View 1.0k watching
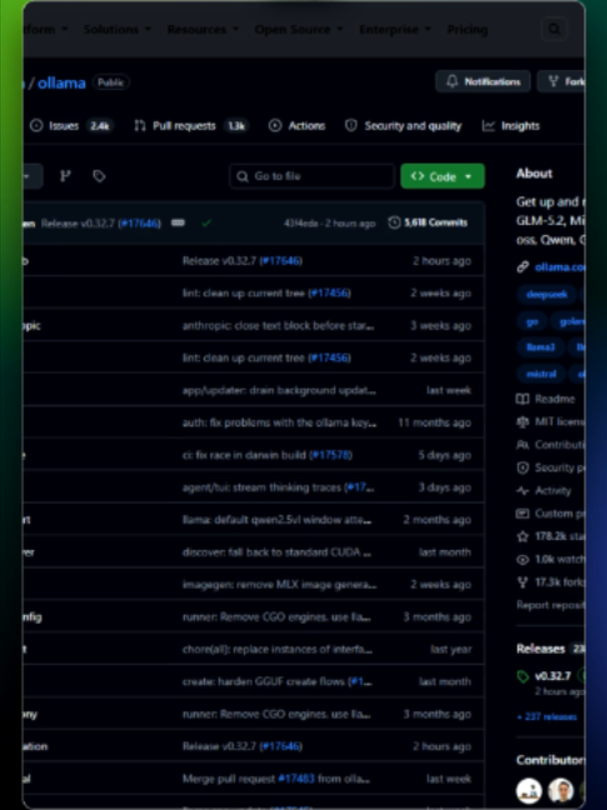Screen dimensions: 607x810 coord(551,559)
